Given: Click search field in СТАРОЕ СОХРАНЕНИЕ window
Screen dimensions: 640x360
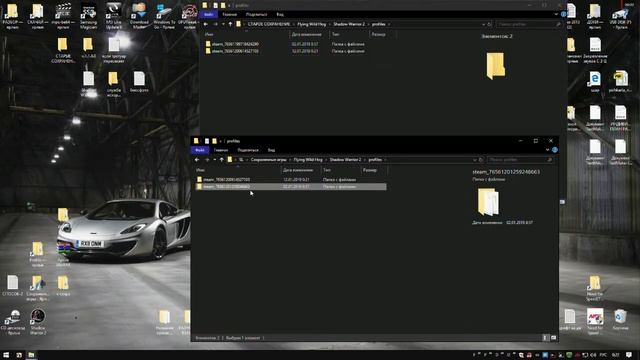Looking at the screenshot, I should click(x=529, y=24).
